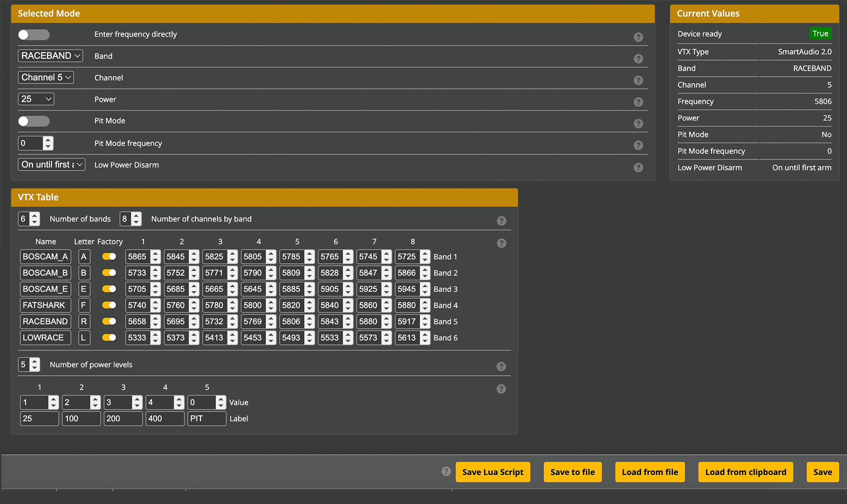Enable Enter frequency directly toggle
This screenshot has width=847, height=504.
pyautogui.click(x=34, y=35)
